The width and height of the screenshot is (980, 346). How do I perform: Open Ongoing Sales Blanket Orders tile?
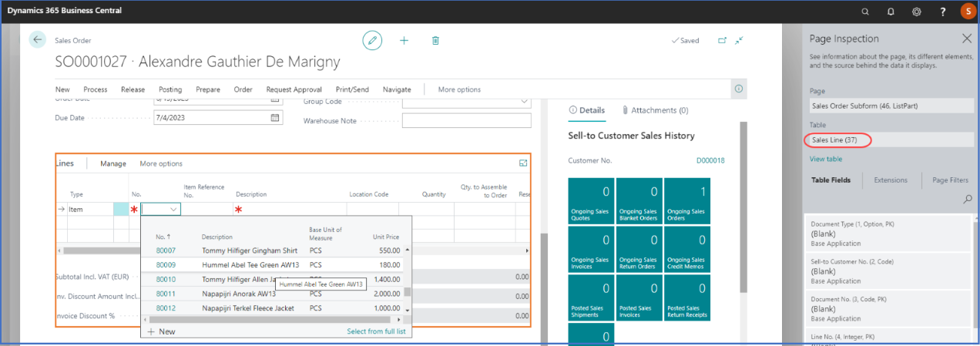coord(639,201)
